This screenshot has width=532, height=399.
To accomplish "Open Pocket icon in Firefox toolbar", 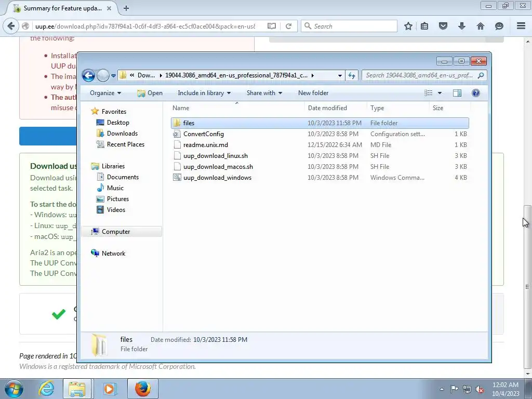I will pos(443,26).
